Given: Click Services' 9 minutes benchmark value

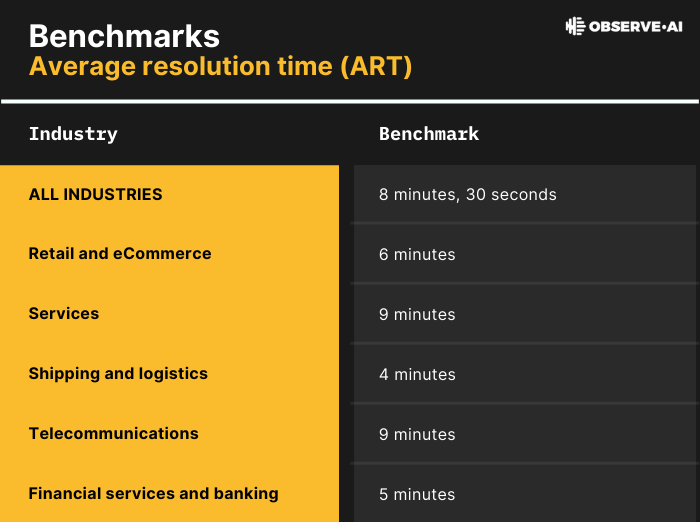Looking at the screenshot, I should [x=417, y=314].
